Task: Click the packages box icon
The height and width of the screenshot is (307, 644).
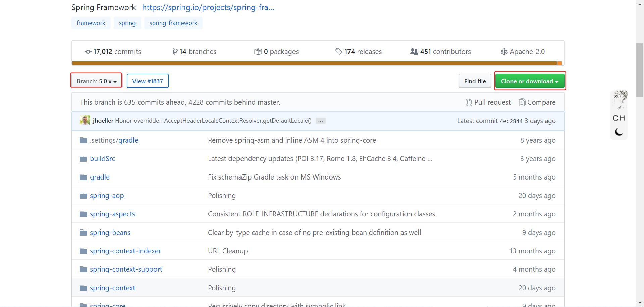Action: pos(258,52)
